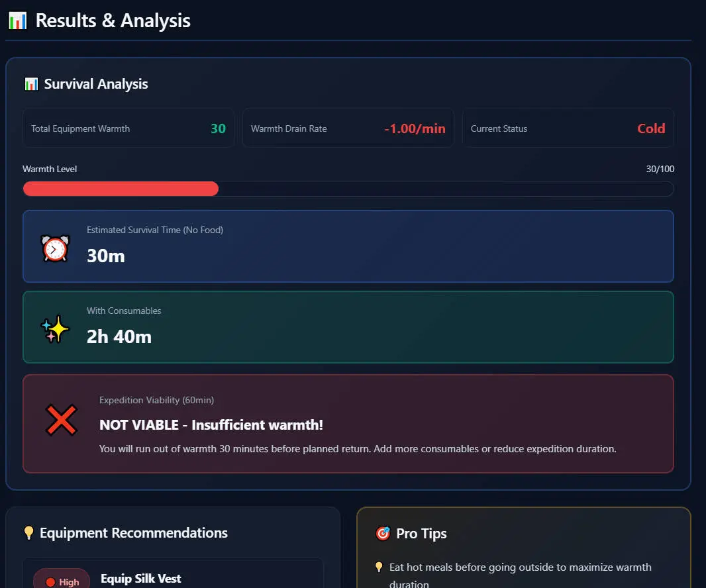Click the Warmth Drain Rate value -1.00/min
Image resolution: width=706 pixels, height=588 pixels.
click(415, 128)
